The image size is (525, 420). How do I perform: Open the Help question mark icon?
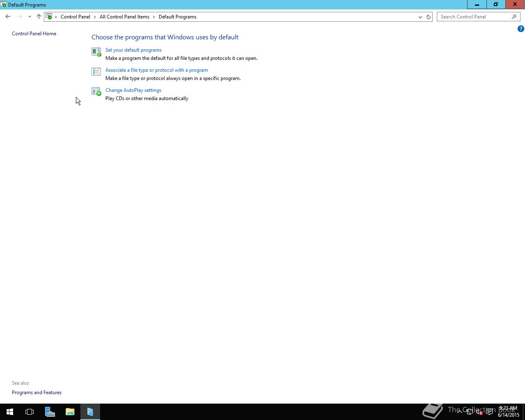pos(520,29)
